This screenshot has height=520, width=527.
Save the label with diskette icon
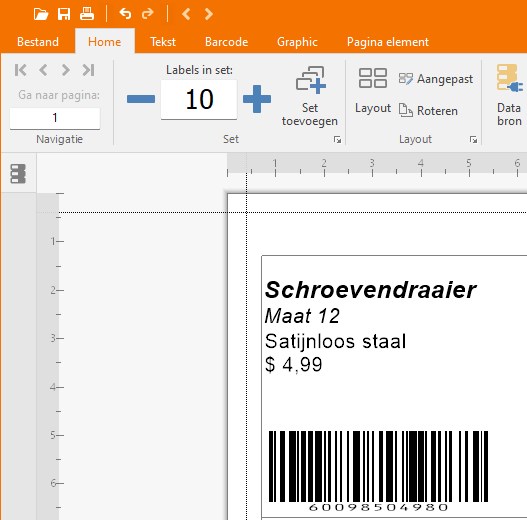click(64, 14)
